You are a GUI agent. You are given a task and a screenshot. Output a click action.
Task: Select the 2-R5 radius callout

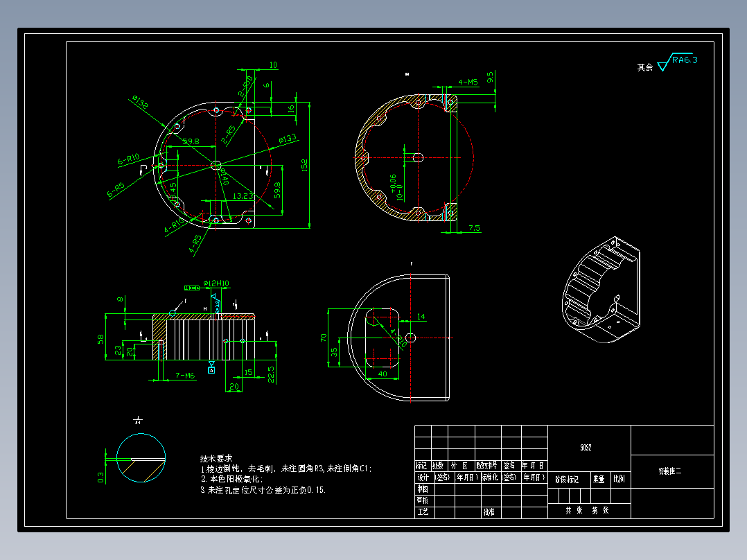(x=228, y=134)
